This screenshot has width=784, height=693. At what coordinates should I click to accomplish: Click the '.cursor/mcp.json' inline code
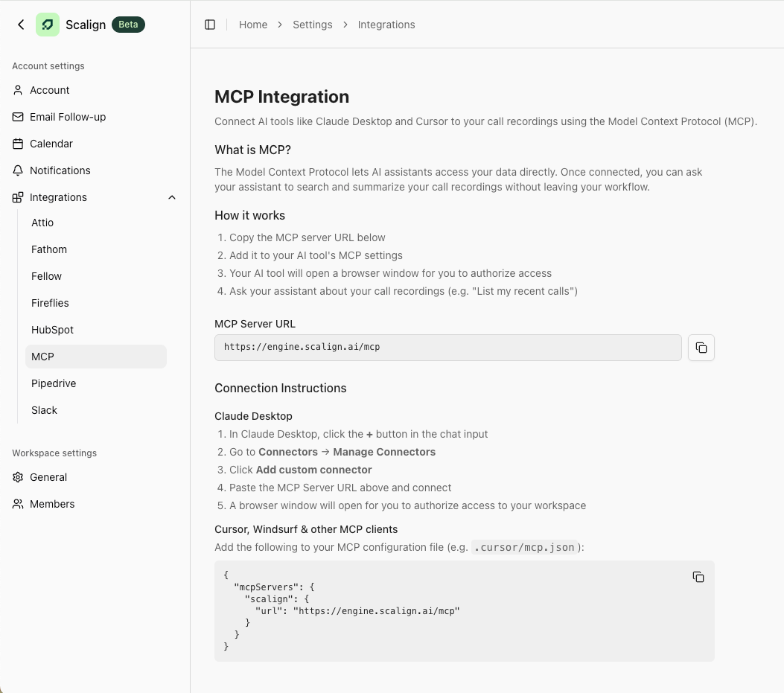click(x=524, y=548)
